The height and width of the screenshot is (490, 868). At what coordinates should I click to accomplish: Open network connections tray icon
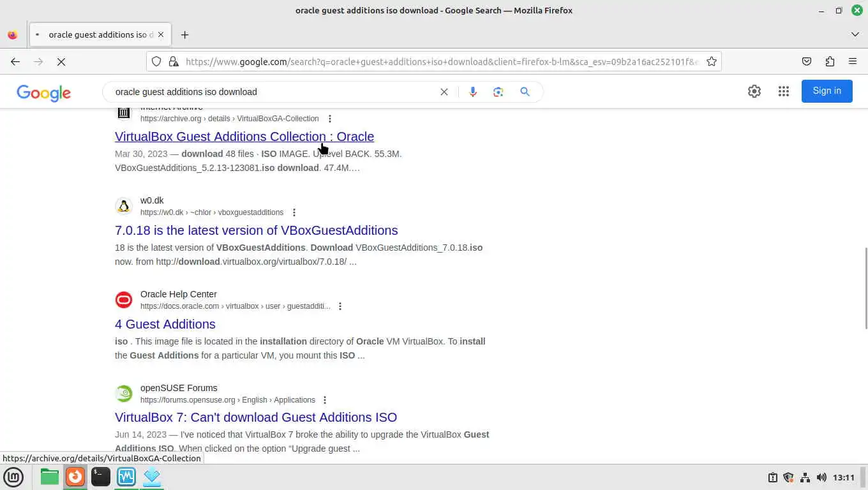coord(805,477)
